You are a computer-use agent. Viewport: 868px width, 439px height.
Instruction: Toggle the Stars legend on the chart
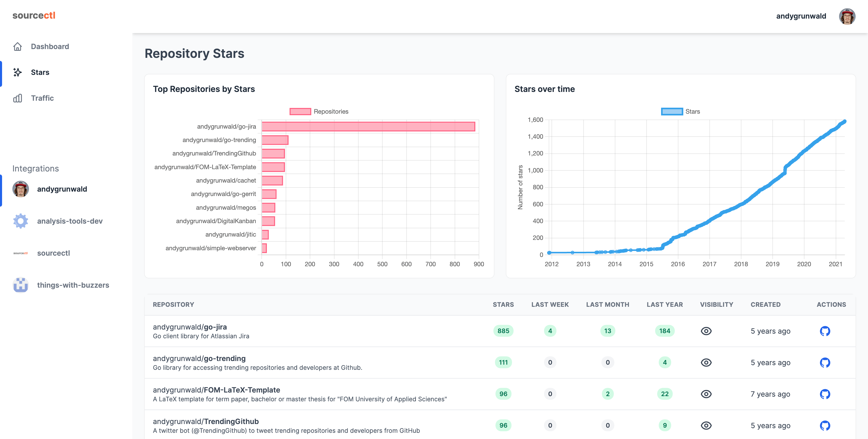click(x=680, y=111)
